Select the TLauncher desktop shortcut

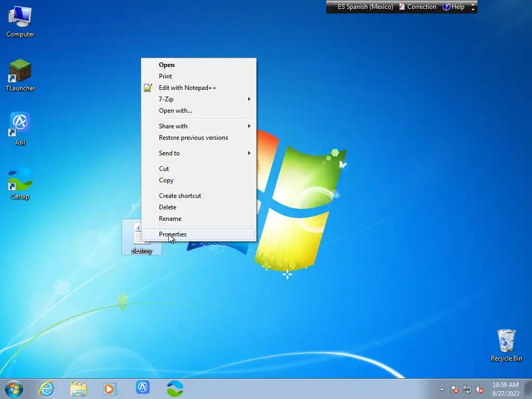[x=20, y=75]
